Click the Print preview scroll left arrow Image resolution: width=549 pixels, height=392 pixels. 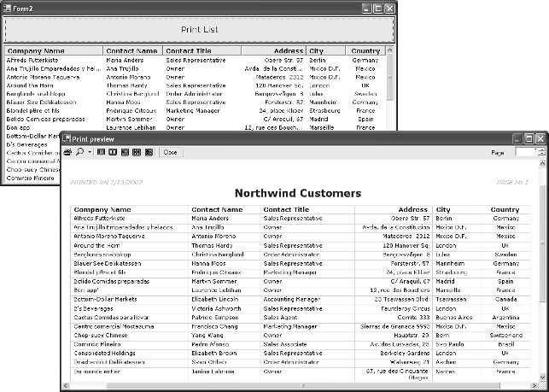point(66,386)
